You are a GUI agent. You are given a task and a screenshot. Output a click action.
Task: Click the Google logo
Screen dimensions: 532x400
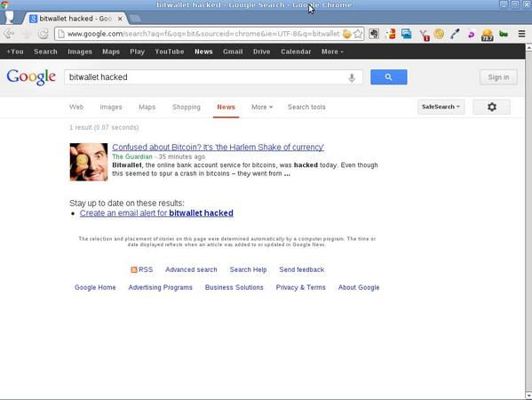click(31, 77)
